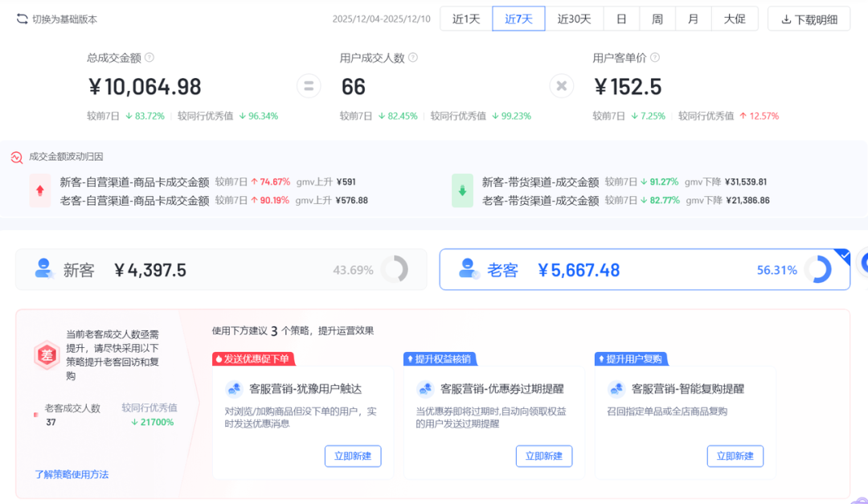868x504 pixels.
Task: Click the 智能复购提醒 strategy card icon
Action: point(616,389)
